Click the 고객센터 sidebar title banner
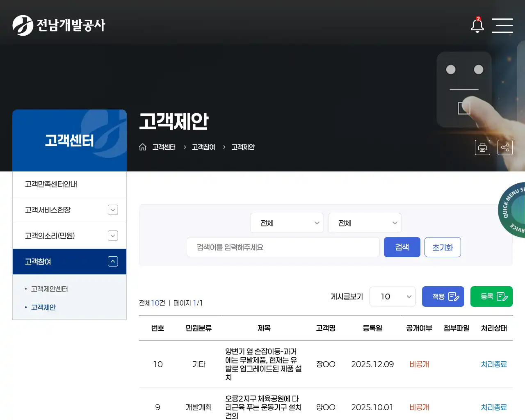This screenshot has height=420, width=525. 69,140
